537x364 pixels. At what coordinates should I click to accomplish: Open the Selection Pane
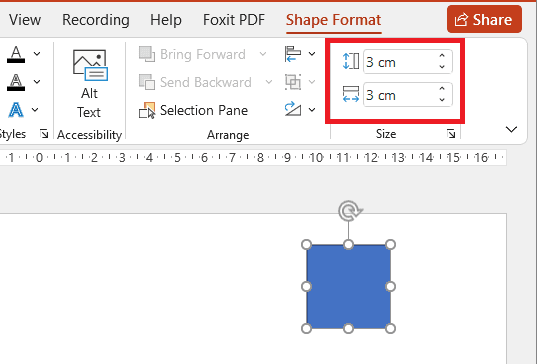[193, 111]
